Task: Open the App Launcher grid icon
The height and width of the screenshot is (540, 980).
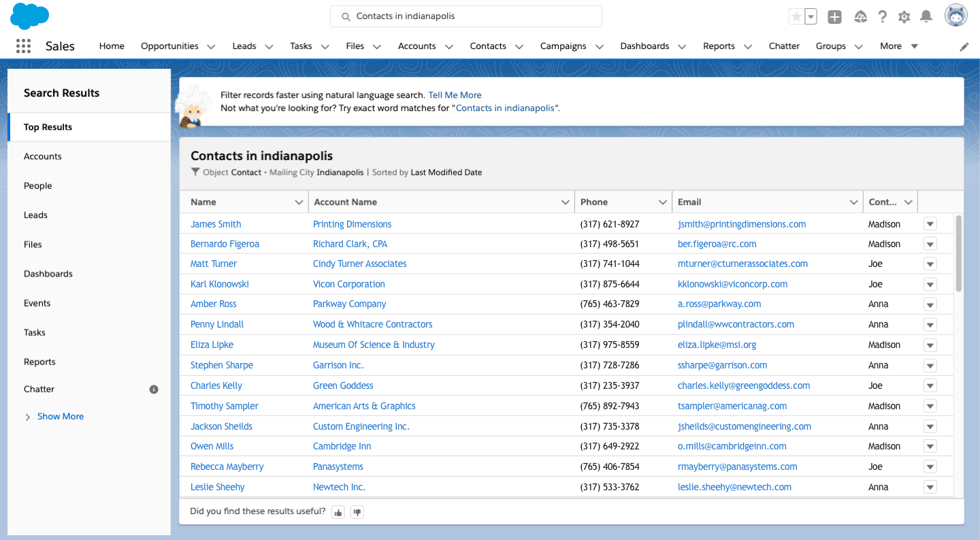Action: point(23,46)
